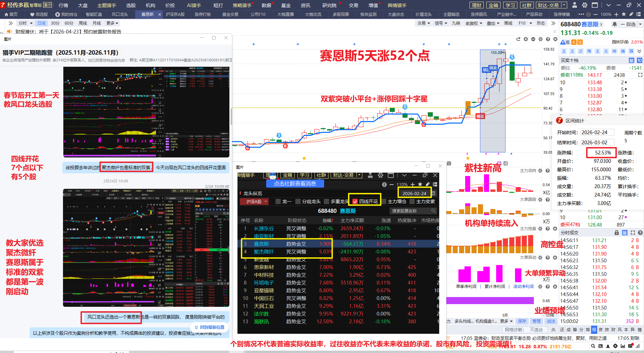Viewport: 644px width, 353px height.
Task: Click the message icon with red dot
Action: point(630,346)
